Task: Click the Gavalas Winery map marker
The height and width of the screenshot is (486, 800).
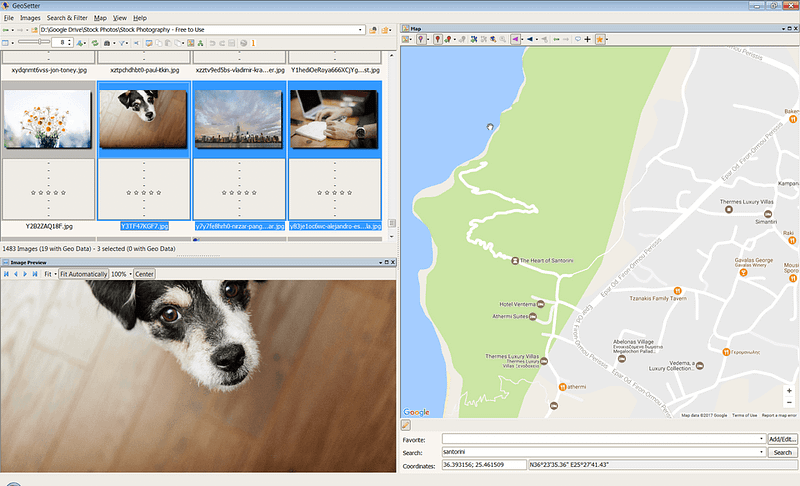Action: coord(743,272)
